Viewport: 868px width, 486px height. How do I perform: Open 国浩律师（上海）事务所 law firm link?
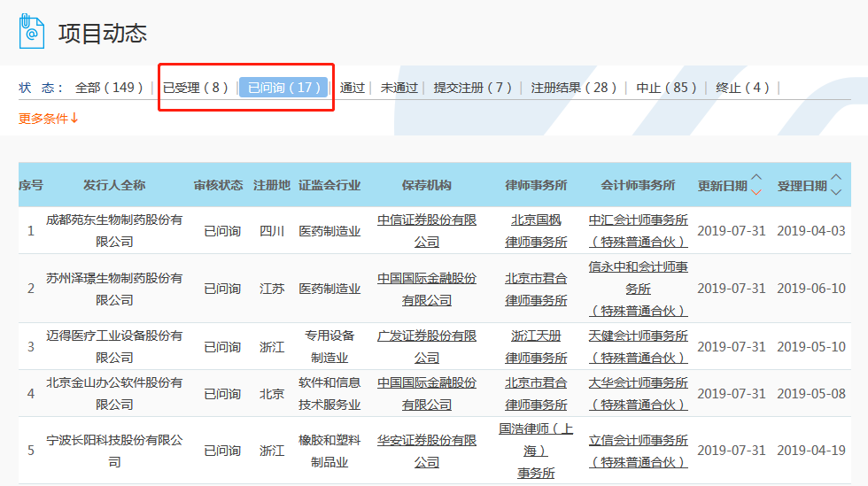536,451
